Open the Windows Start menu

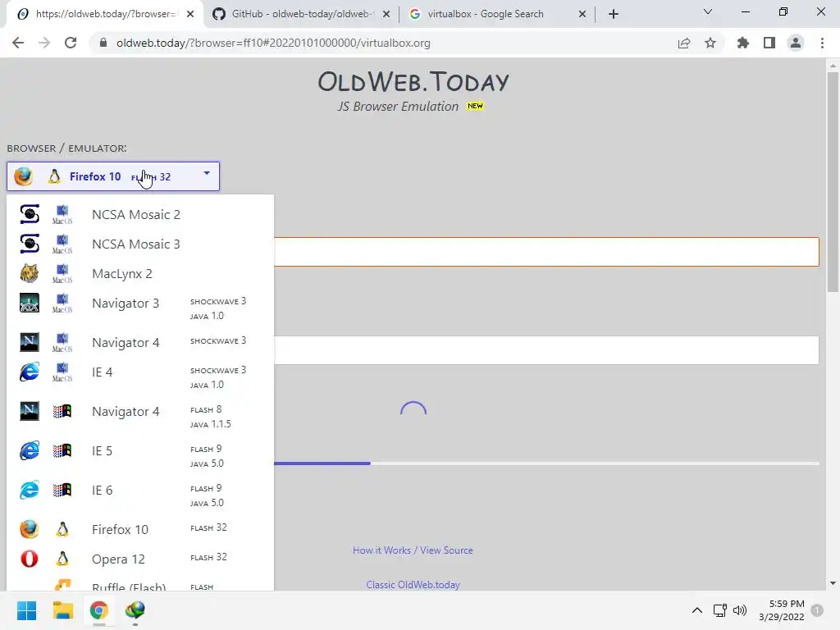[26, 610]
